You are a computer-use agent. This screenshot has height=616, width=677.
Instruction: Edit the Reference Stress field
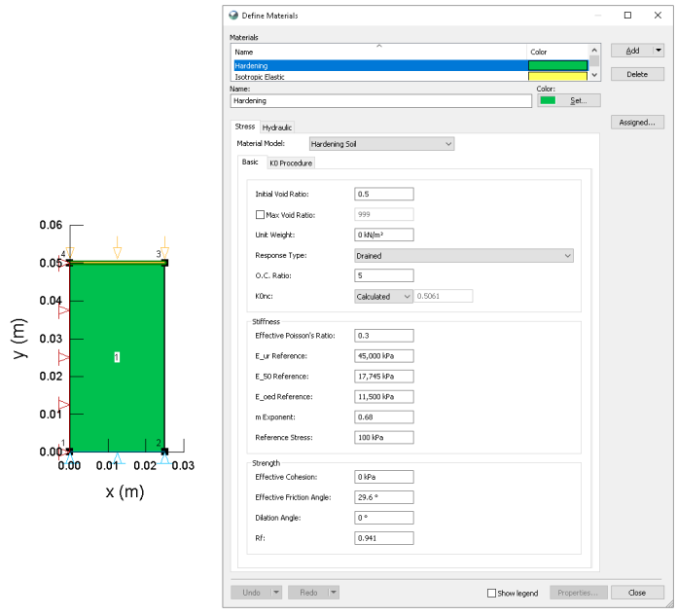(384, 437)
